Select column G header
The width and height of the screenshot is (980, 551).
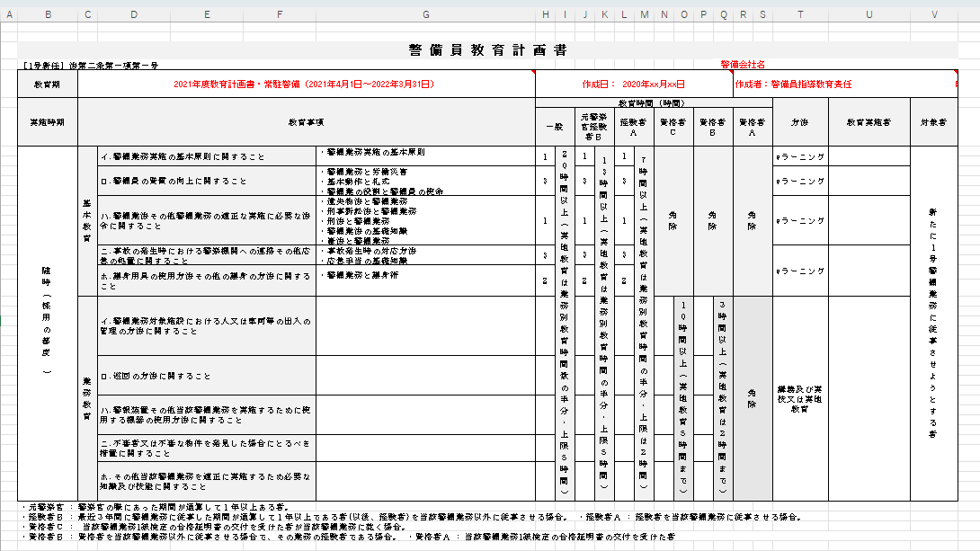click(x=425, y=14)
